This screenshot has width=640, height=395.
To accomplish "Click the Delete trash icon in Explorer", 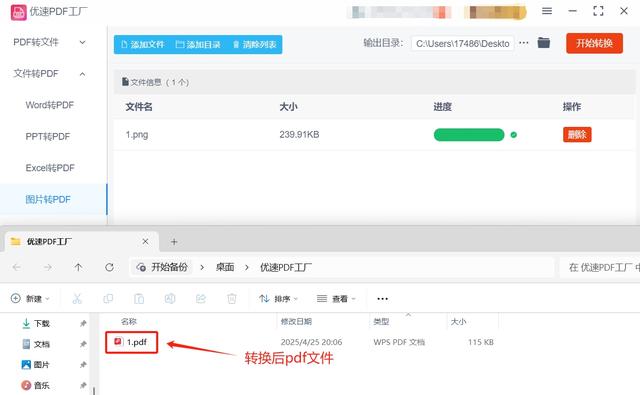I will pos(232,299).
